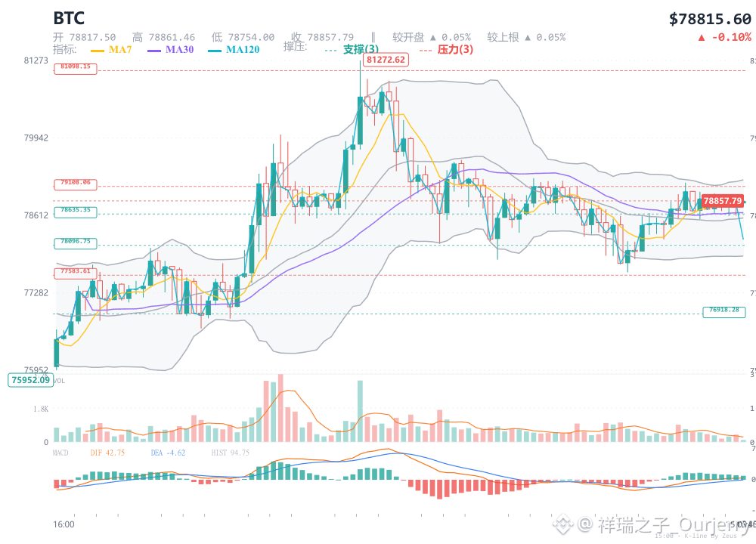The image size is (756, 544).
Task: Select the high price 78861.46 value
Action: [172, 37]
